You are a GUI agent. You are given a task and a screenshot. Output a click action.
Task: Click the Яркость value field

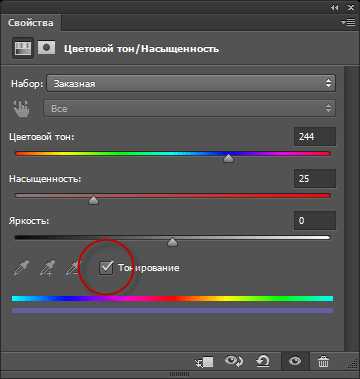(x=315, y=220)
